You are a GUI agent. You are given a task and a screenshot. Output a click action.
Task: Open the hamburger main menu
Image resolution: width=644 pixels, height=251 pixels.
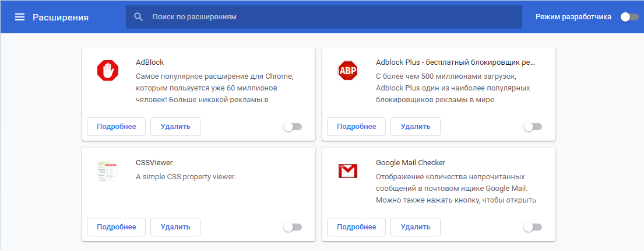[x=20, y=17]
